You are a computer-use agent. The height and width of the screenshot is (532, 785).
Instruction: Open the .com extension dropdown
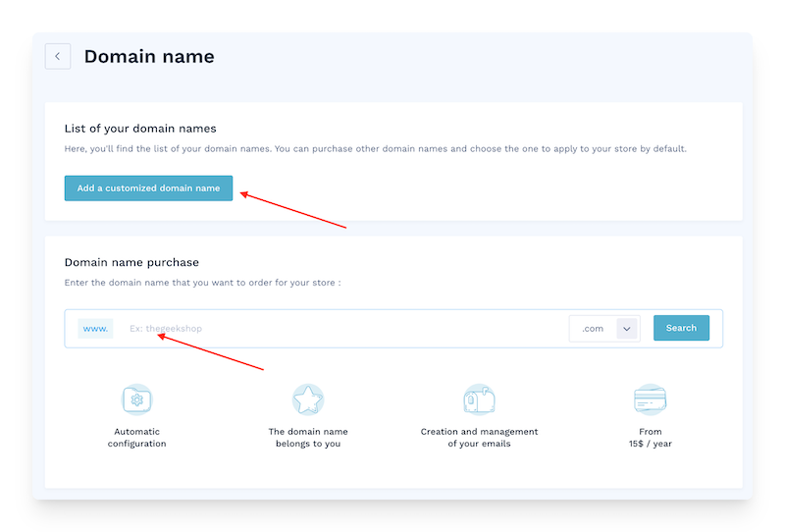[x=604, y=329]
